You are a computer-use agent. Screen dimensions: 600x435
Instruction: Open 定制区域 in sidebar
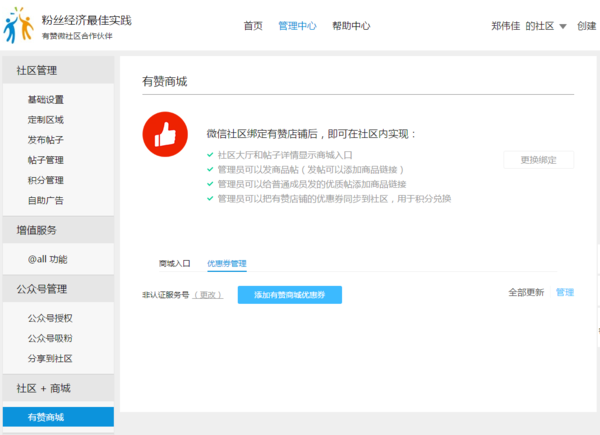[46, 120]
